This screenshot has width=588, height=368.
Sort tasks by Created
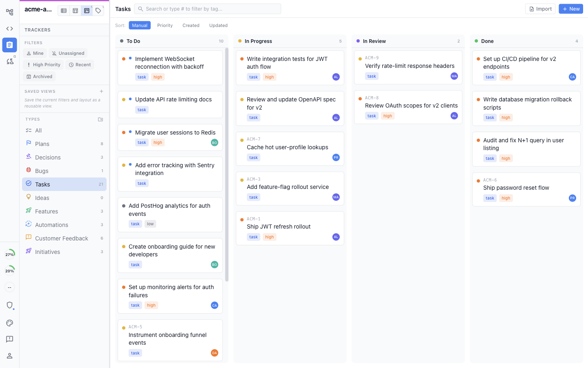[191, 25]
